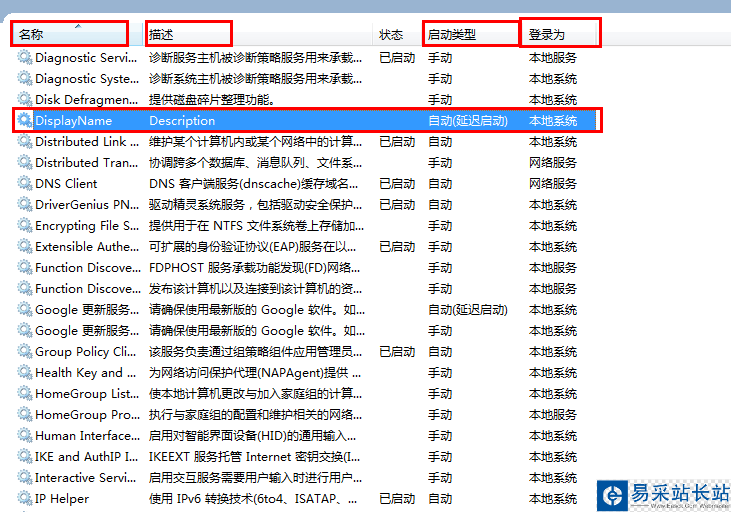This screenshot has width=731, height=512.
Task: Click the gear icon beside Human Interface service
Action: pyautogui.click(x=25, y=435)
